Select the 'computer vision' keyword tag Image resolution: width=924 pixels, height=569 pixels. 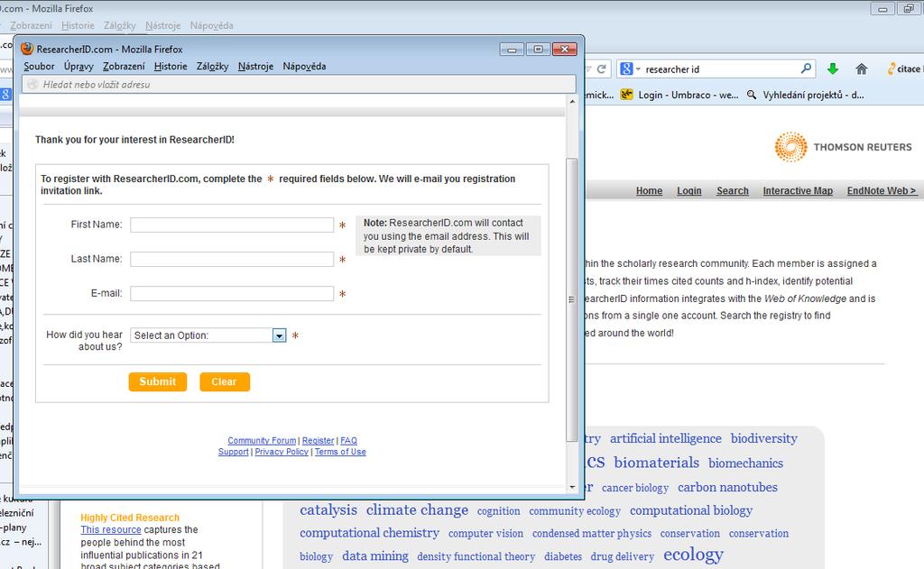pyautogui.click(x=485, y=534)
